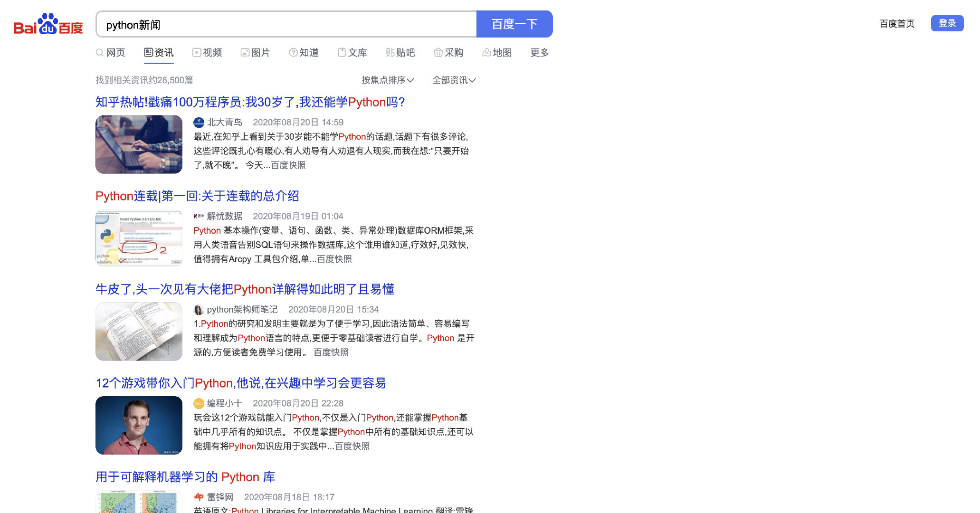
Task: Click the 地图 map pin icon
Action: [486, 53]
